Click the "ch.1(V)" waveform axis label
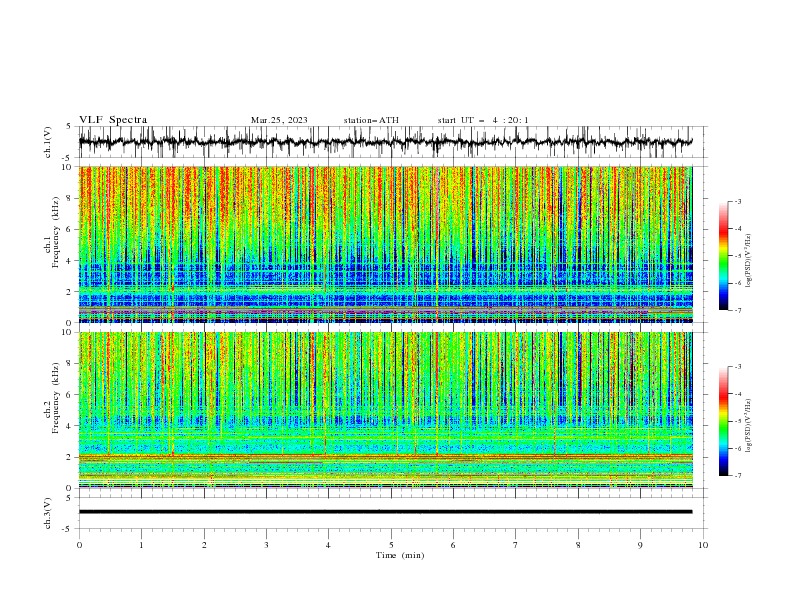Screen dimensions: 792x612 coord(48,142)
